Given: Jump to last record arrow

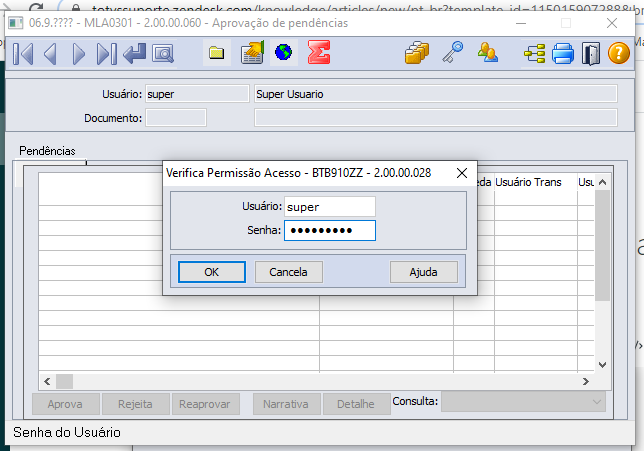Looking at the screenshot, I should tap(106, 54).
